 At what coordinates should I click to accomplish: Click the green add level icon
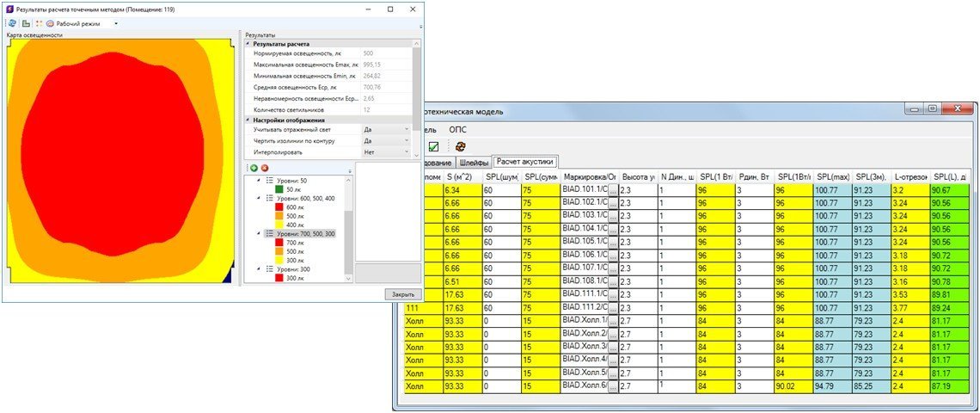click(254, 168)
